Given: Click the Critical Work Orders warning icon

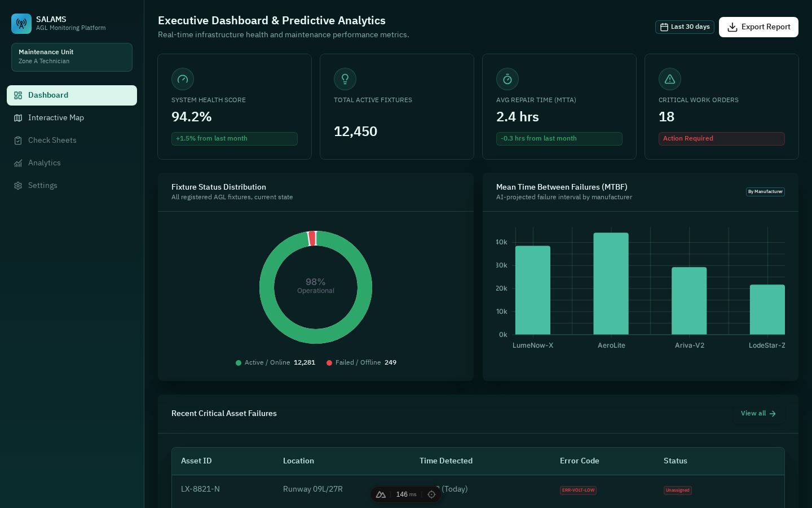Looking at the screenshot, I should tap(670, 79).
